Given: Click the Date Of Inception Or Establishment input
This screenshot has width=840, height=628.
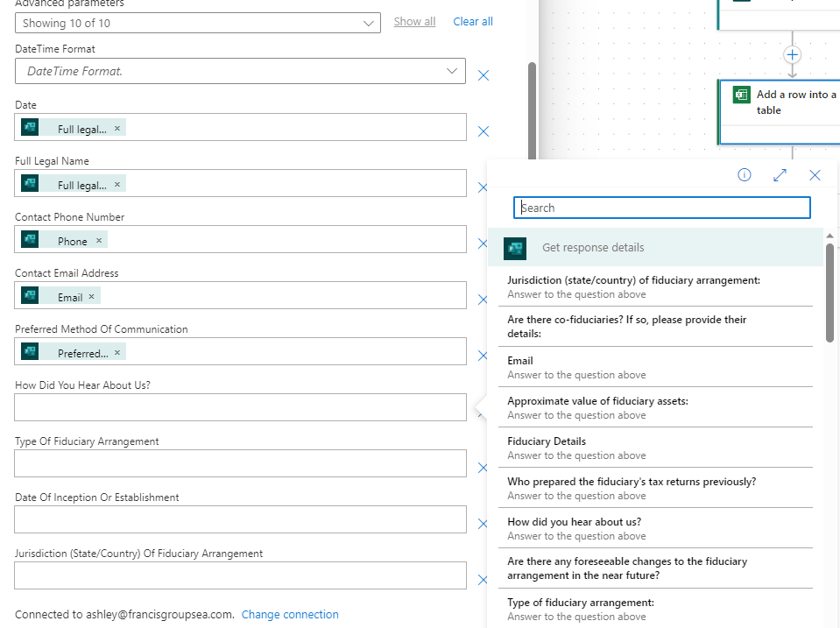Looking at the screenshot, I should (x=240, y=519).
